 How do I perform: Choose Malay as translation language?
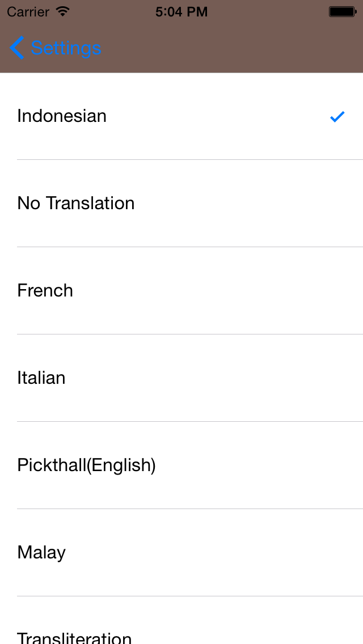[x=41, y=553]
